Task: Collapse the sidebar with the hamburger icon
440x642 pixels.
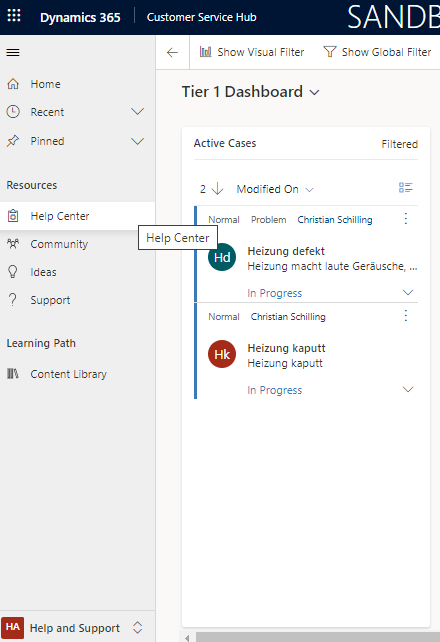Action: click(13, 52)
